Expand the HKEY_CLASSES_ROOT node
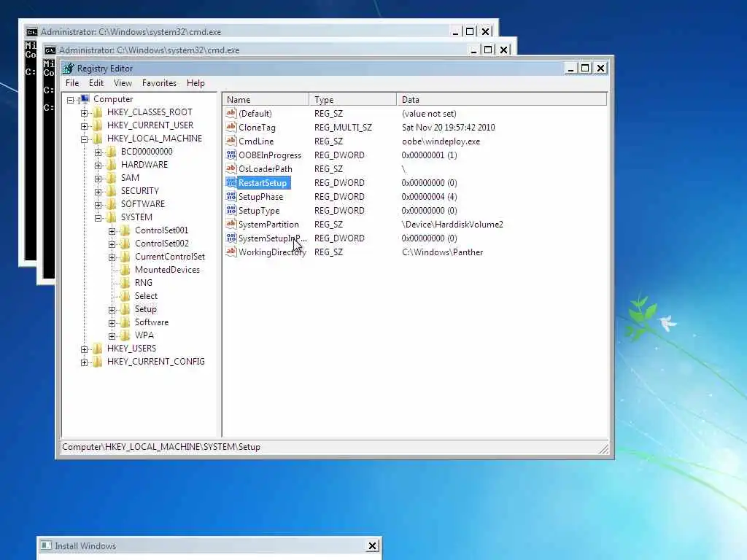Viewport: 747px width, 560px height. tap(85, 113)
